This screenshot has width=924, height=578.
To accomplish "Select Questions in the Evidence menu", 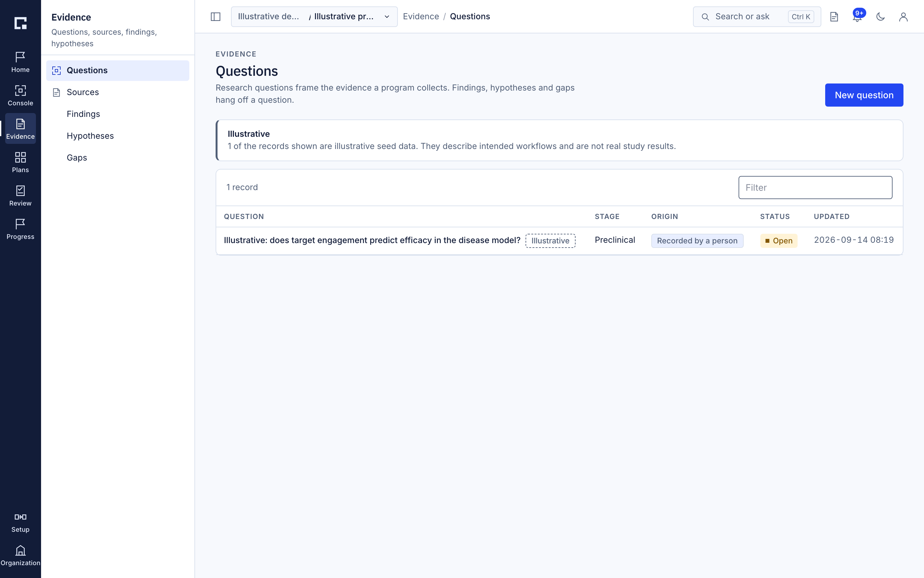I will pos(118,70).
